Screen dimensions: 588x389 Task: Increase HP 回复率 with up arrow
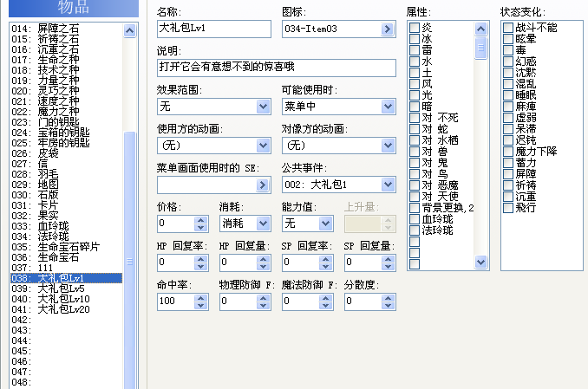(201, 259)
